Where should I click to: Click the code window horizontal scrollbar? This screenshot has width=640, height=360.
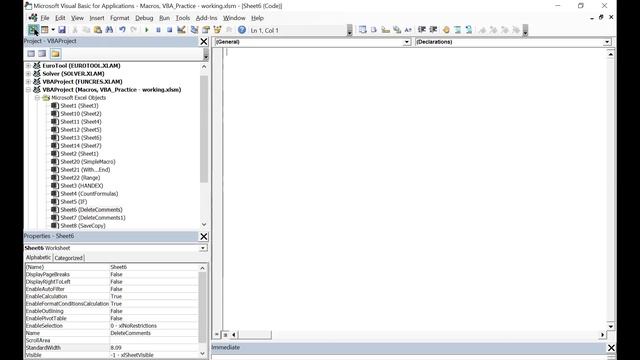click(x=418, y=335)
